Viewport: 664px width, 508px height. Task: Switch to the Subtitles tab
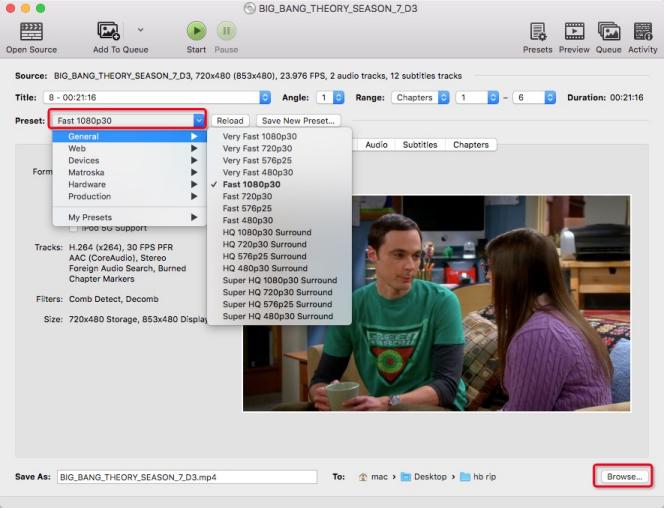(x=419, y=144)
